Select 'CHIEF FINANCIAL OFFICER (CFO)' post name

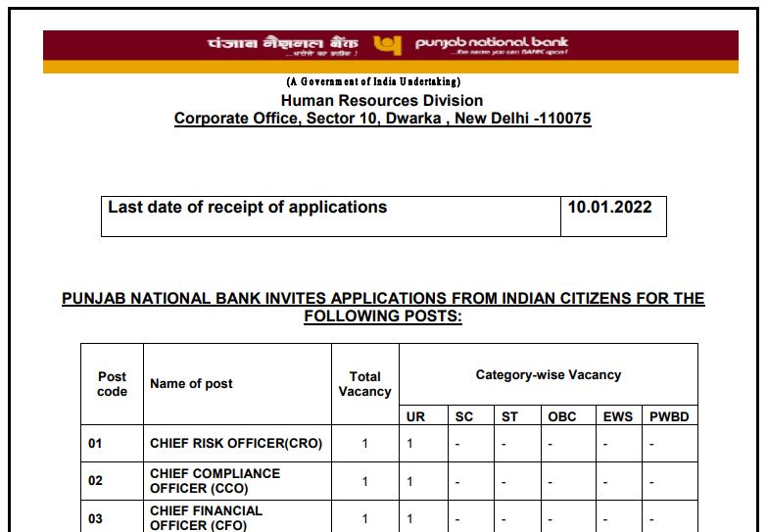(206, 517)
